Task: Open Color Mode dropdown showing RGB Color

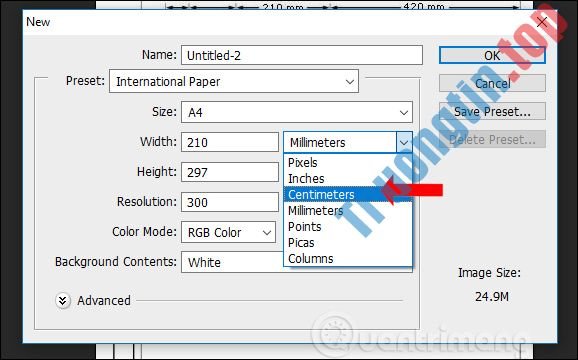Action: pyautogui.click(x=228, y=232)
